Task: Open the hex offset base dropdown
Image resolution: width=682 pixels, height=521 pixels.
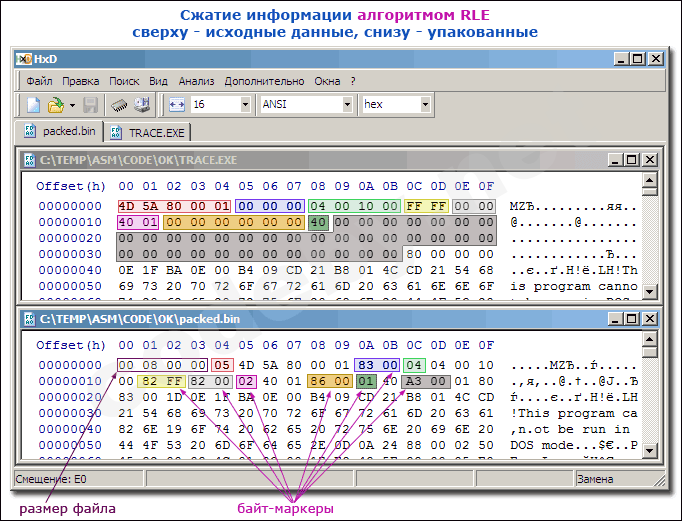Action: coord(425,104)
